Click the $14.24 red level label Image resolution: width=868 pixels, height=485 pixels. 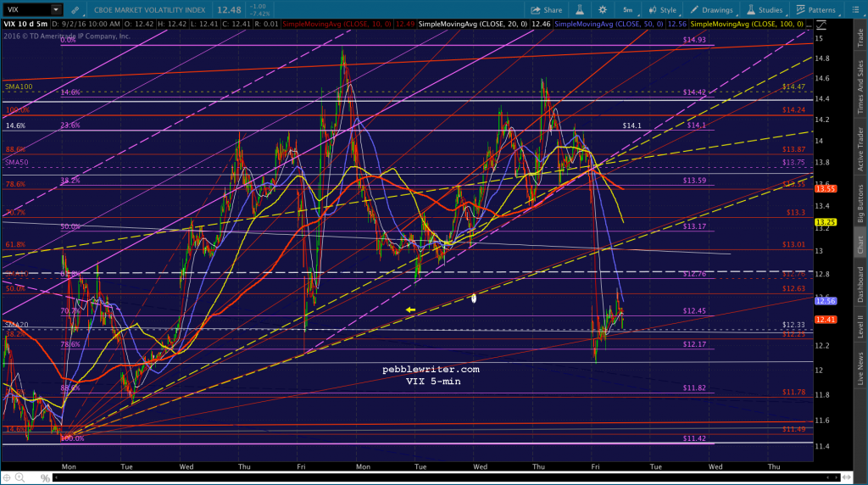coord(793,110)
